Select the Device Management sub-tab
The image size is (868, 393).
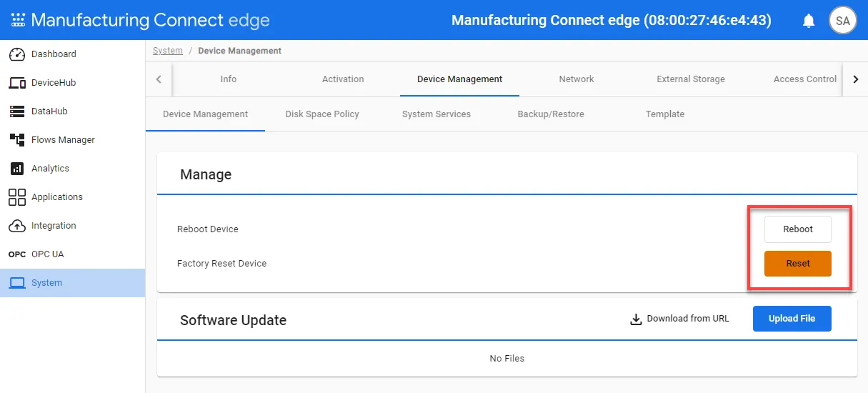tap(206, 114)
